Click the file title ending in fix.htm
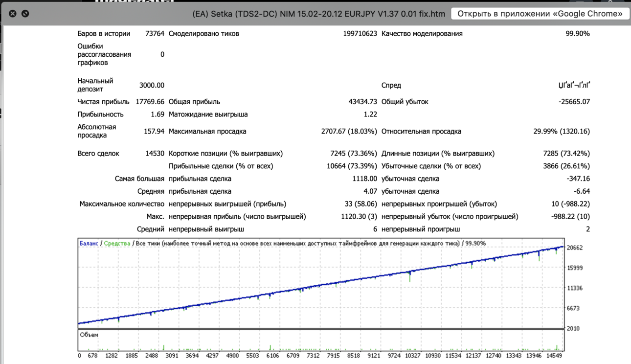This screenshot has height=364, width=631. click(319, 14)
